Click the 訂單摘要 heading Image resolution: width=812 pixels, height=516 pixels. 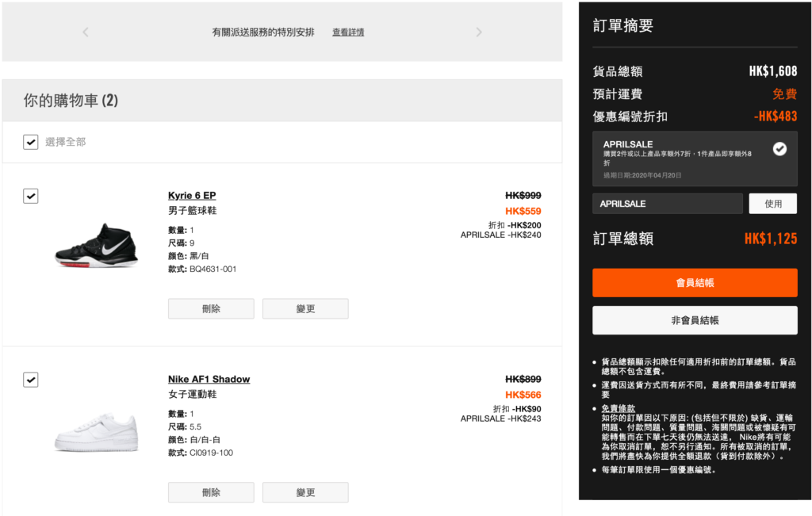(623, 25)
